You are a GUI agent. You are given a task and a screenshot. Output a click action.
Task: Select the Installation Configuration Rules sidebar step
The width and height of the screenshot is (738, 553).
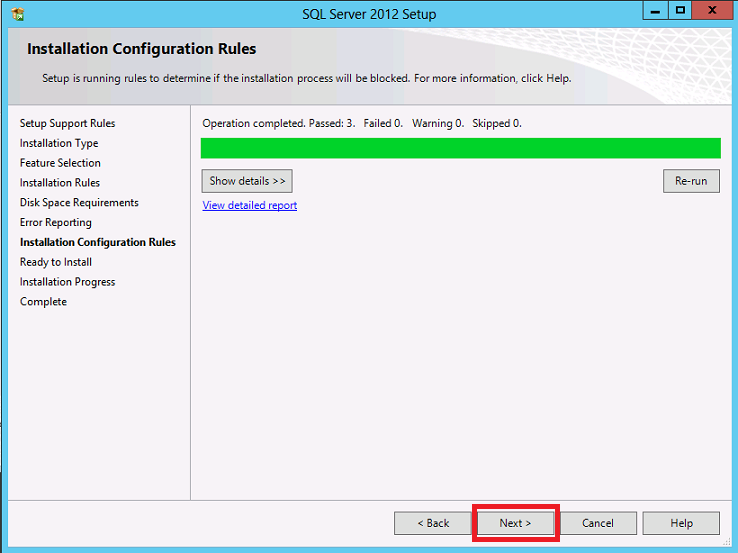point(98,242)
